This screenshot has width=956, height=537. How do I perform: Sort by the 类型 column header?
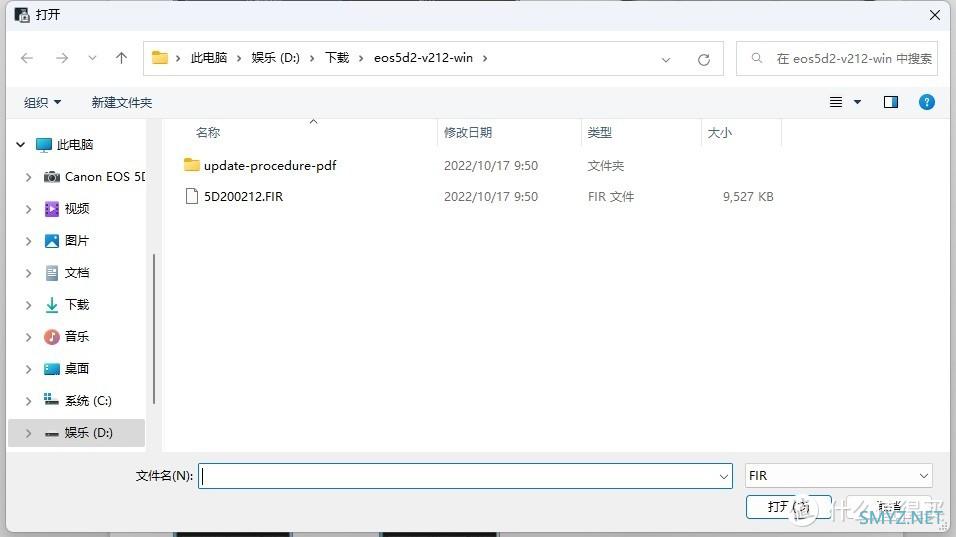point(599,132)
